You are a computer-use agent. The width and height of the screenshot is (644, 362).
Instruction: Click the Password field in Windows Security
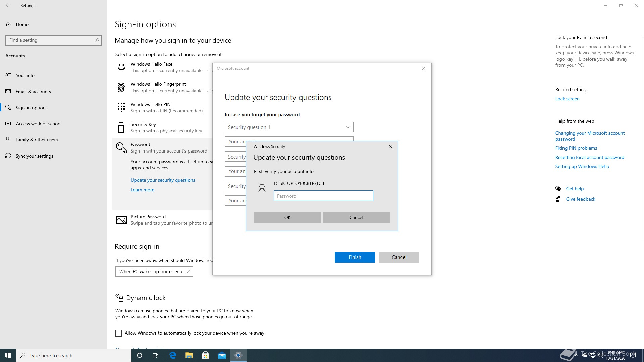(323, 196)
